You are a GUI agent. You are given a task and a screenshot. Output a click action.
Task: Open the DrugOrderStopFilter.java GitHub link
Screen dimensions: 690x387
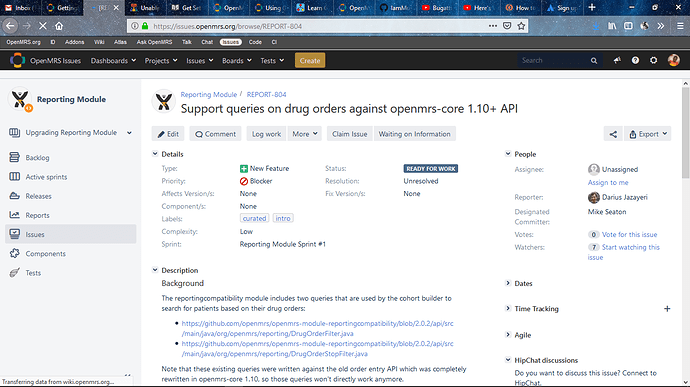pos(317,349)
